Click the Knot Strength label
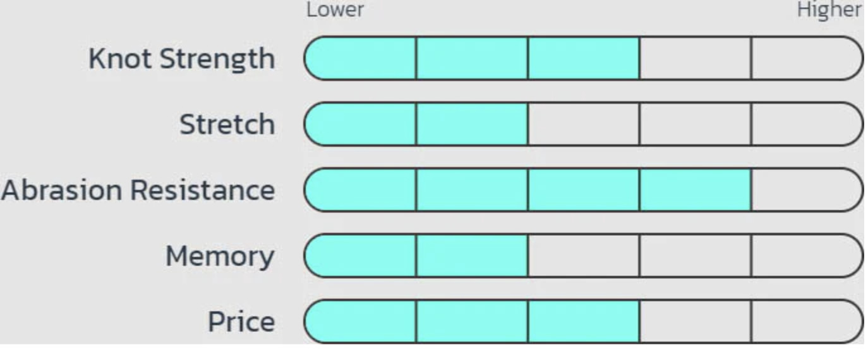 181,59
